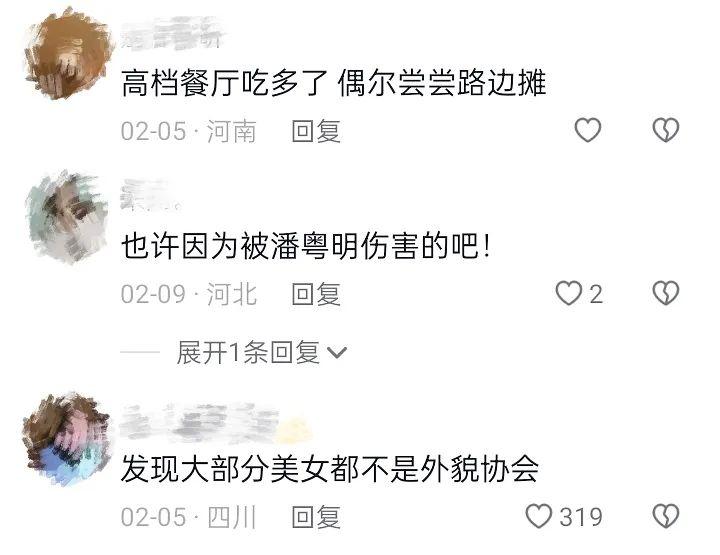Image resolution: width=720 pixels, height=555 pixels.
Task: Reply to the 02-09 河北 comment
Action: (316, 294)
